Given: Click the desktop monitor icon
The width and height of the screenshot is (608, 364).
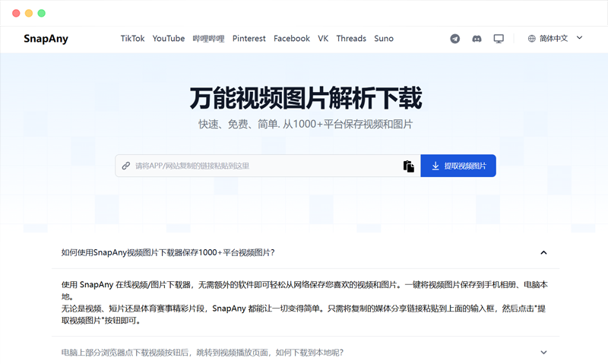Looking at the screenshot, I should coord(499,39).
